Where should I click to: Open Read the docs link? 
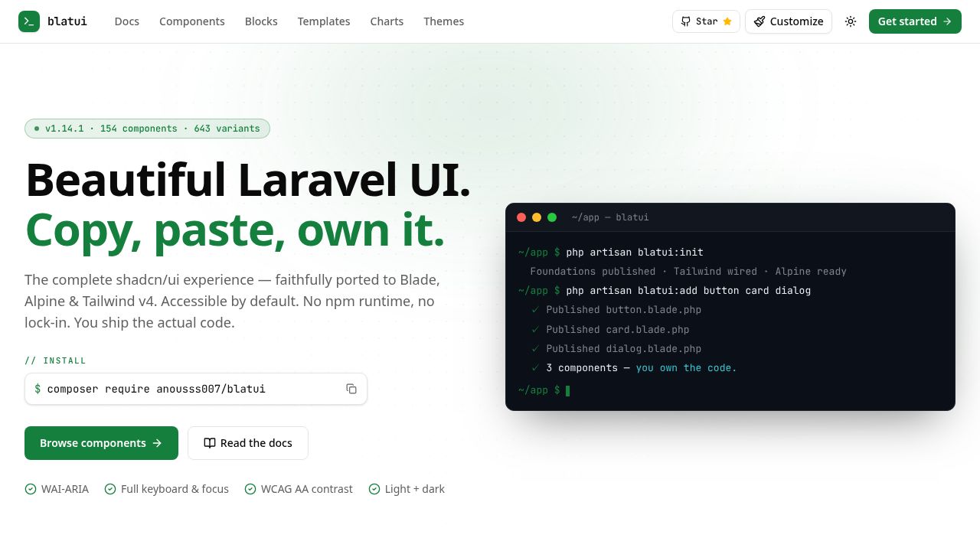point(248,443)
